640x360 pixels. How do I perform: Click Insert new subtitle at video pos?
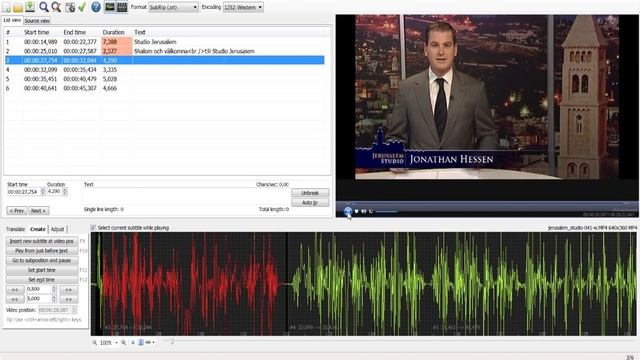[42, 241]
